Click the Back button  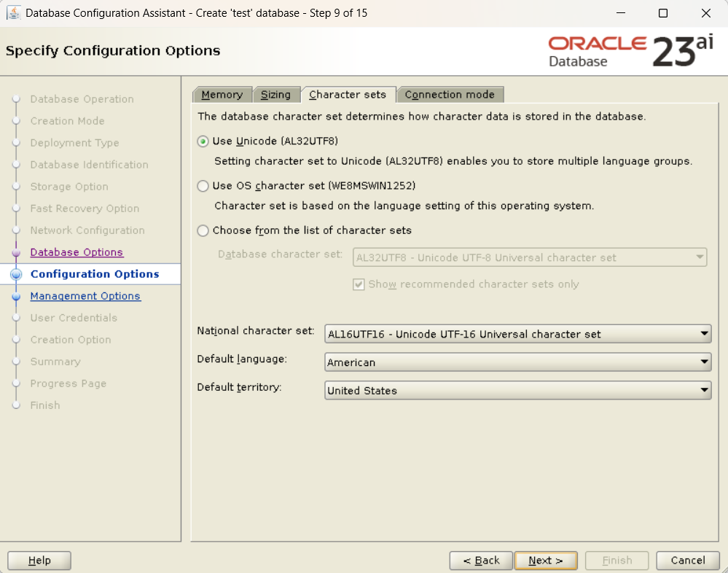click(481, 561)
